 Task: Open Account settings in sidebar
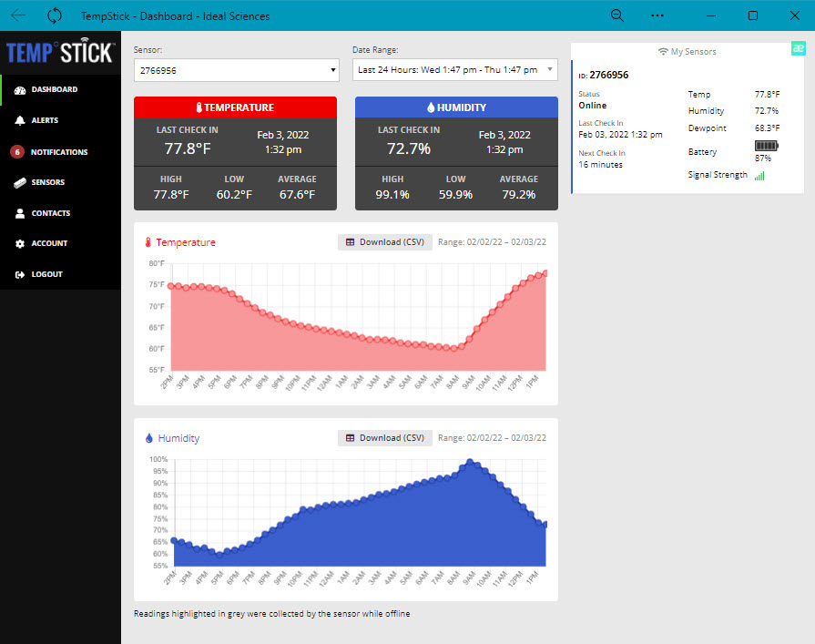point(49,243)
